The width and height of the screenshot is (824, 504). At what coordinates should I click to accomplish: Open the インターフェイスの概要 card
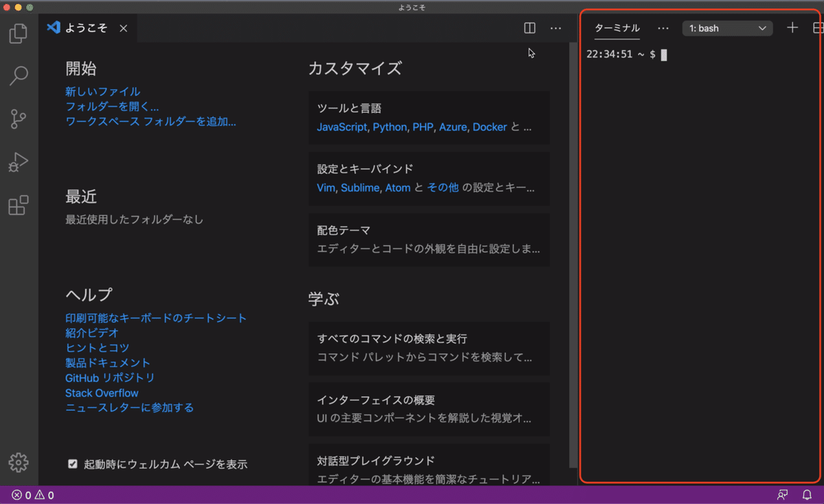429,409
